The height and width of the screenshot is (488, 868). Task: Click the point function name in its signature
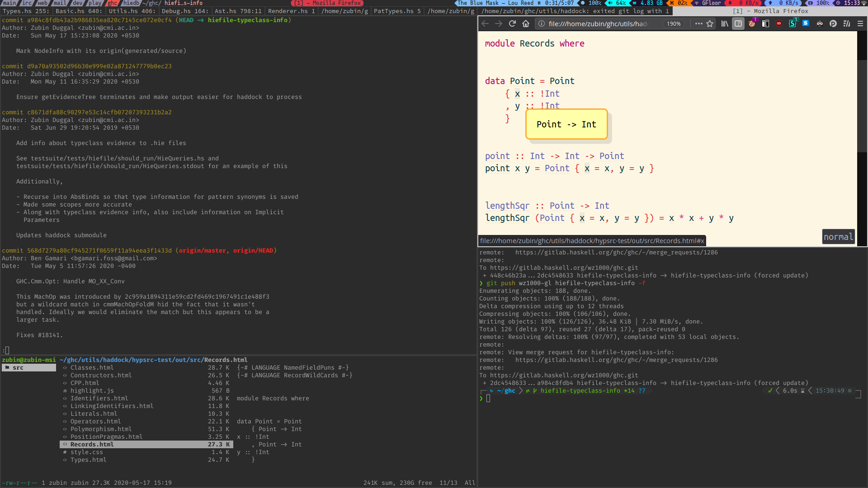(497, 156)
